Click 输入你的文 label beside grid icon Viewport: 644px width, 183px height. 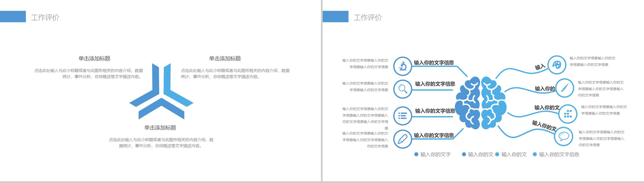coord(547,108)
